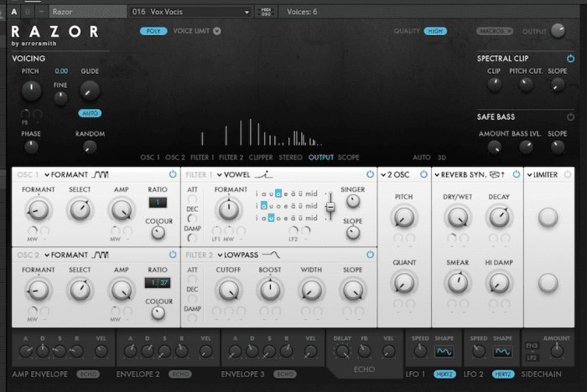Show the Clipper spectrum view

[261, 157]
